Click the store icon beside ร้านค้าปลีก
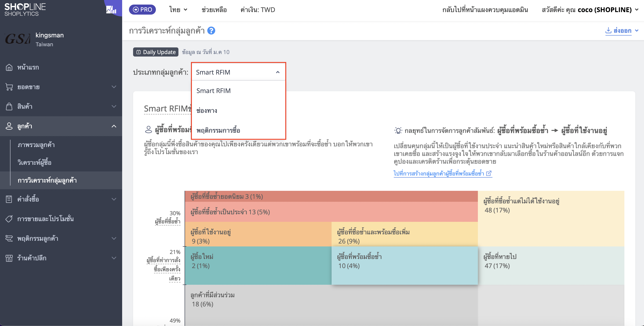 (9, 258)
